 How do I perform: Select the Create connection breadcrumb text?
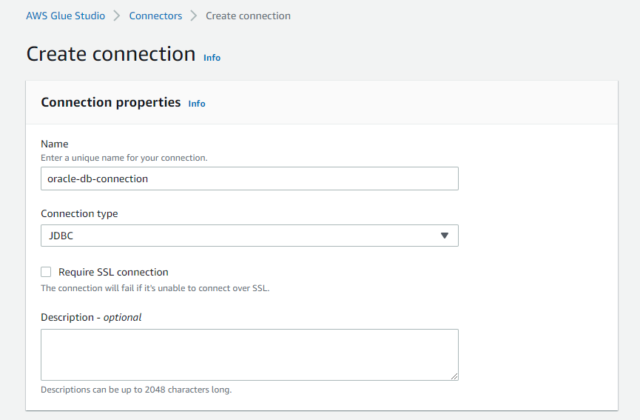click(x=248, y=16)
